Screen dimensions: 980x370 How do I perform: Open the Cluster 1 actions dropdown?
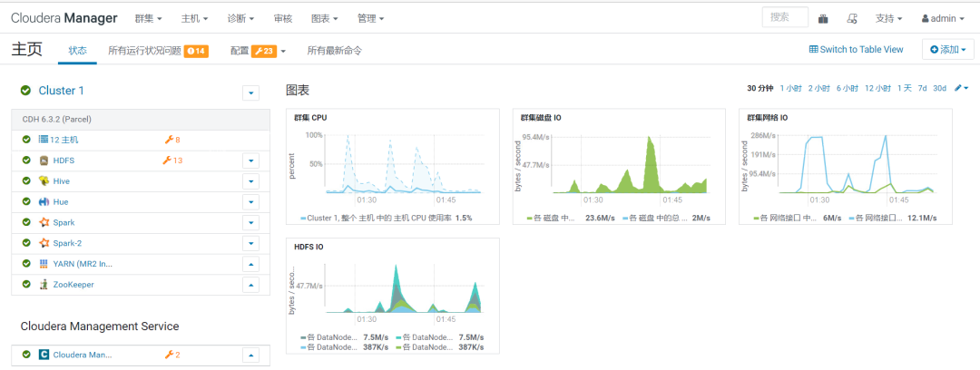pos(250,93)
